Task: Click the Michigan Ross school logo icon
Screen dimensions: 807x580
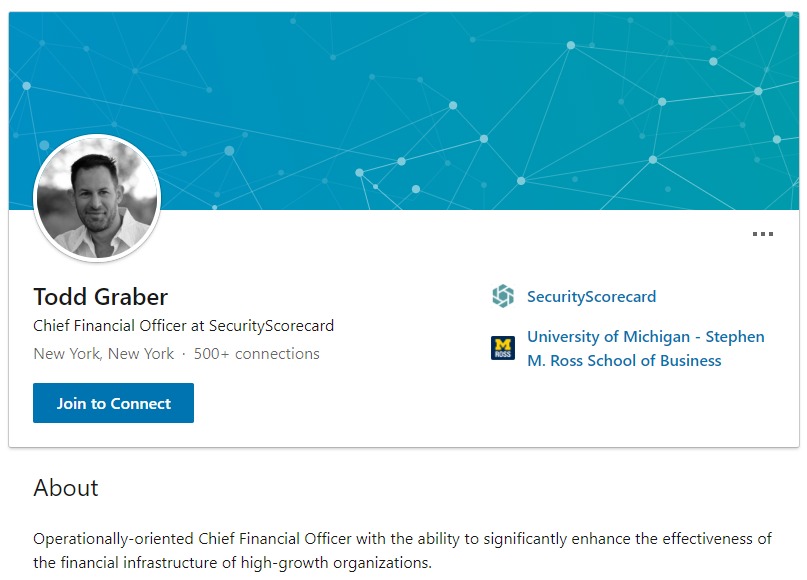Action: pyautogui.click(x=503, y=348)
